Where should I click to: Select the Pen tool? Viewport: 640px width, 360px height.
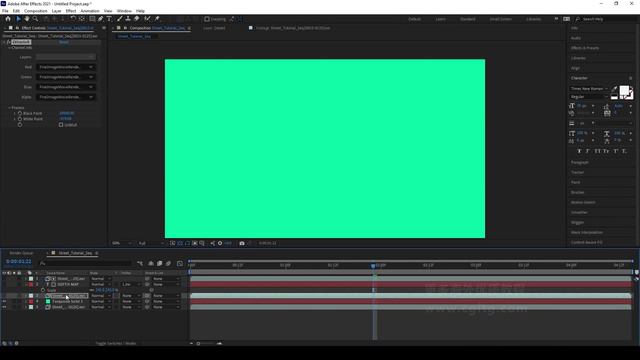click(100, 19)
